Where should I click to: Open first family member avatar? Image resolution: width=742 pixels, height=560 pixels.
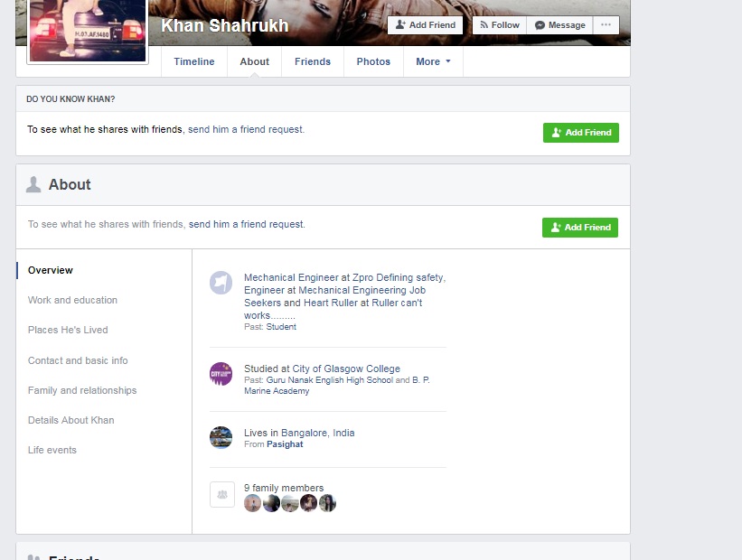pos(253,503)
